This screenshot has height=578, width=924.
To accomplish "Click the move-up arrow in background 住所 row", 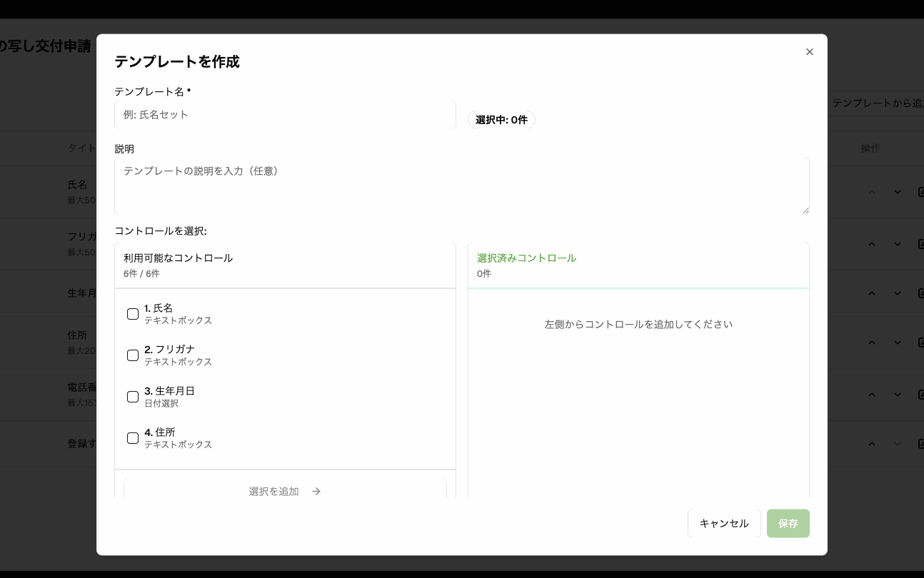I will click(872, 343).
